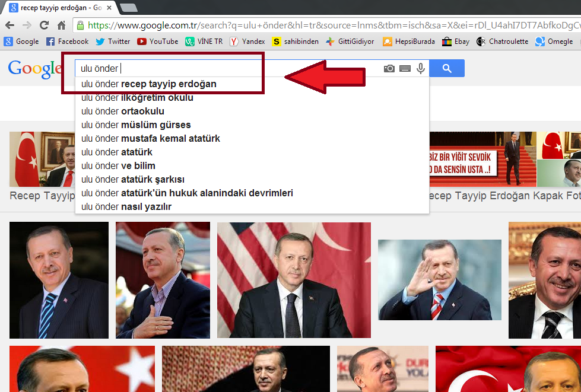Click the Google logo
The height and width of the screenshot is (392, 581).
(34, 69)
